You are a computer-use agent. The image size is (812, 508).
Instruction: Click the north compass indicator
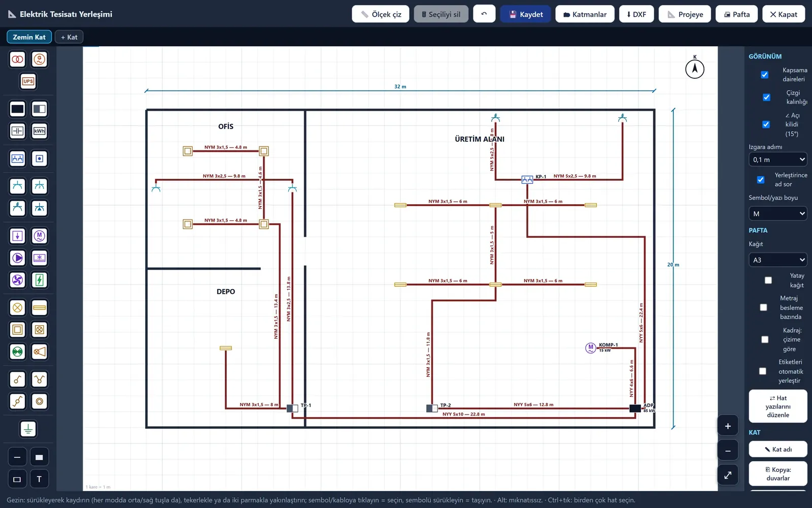click(x=695, y=68)
